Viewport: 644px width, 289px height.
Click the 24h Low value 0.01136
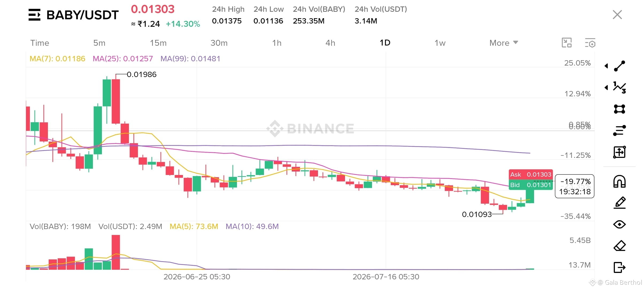tap(268, 21)
